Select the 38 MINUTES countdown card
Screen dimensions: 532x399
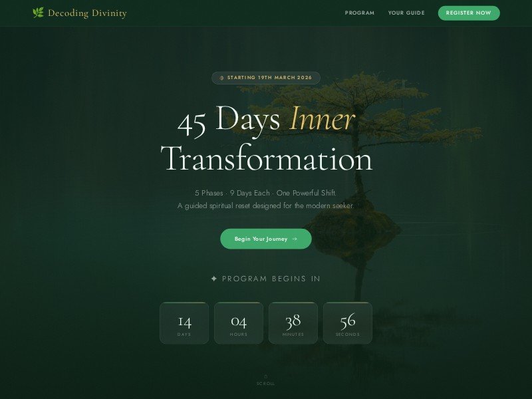point(293,323)
